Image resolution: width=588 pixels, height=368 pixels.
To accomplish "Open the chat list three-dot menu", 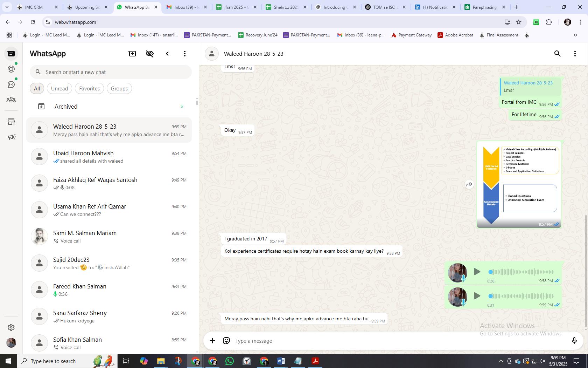I will 185,54.
